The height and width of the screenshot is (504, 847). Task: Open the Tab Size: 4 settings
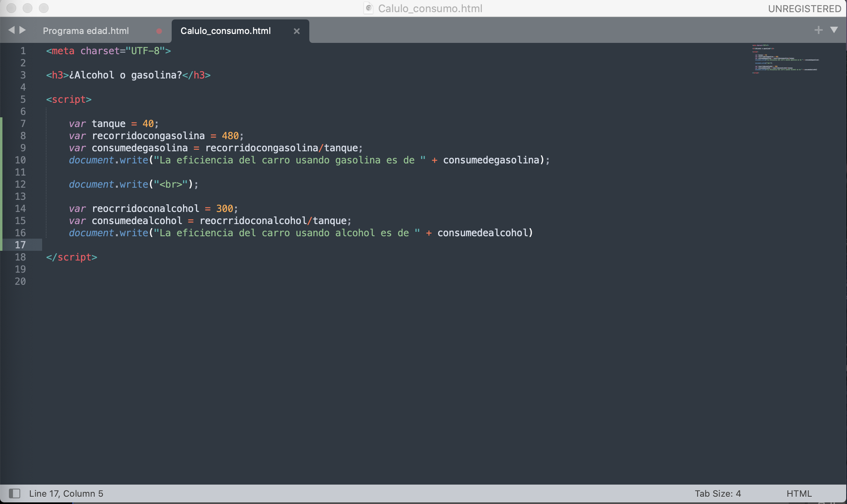[718, 493]
